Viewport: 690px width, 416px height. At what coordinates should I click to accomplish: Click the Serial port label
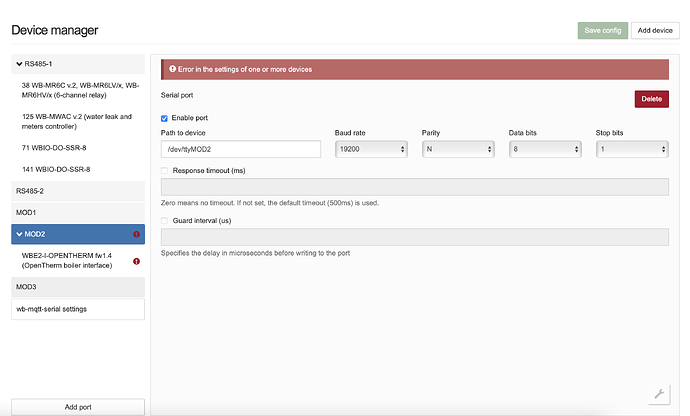click(177, 95)
